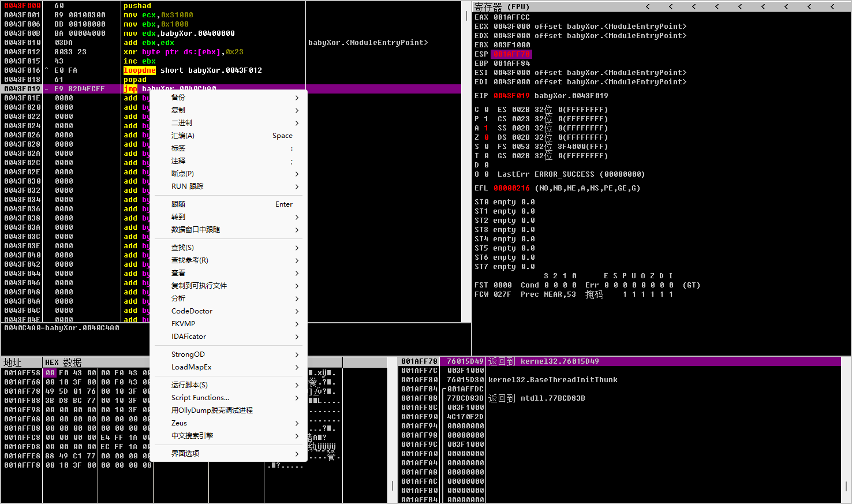
Task: Open 查看 submenu
Action: [x=229, y=273]
